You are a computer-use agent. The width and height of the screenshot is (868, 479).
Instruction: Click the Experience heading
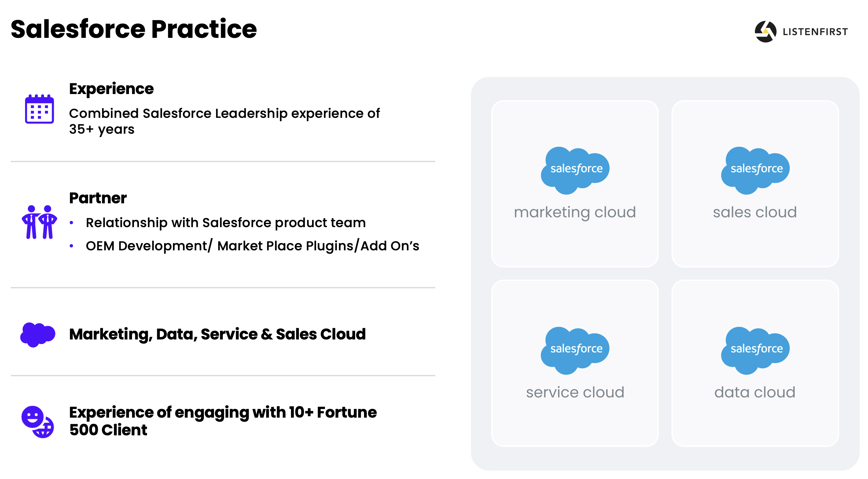111,89
